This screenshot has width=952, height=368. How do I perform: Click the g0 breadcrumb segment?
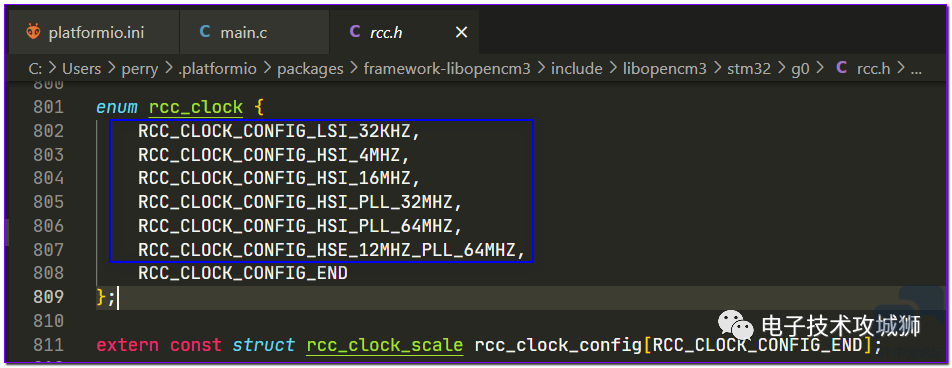(x=800, y=69)
